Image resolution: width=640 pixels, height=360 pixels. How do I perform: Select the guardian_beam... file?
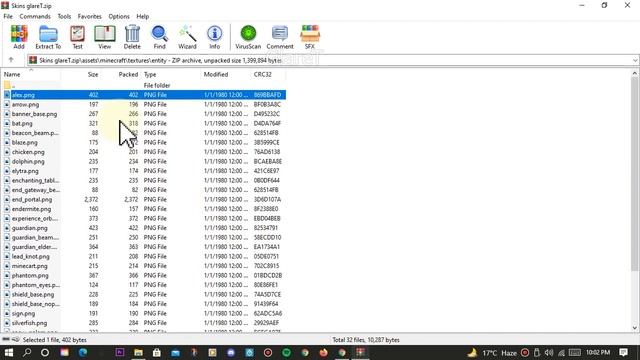[144, 237]
